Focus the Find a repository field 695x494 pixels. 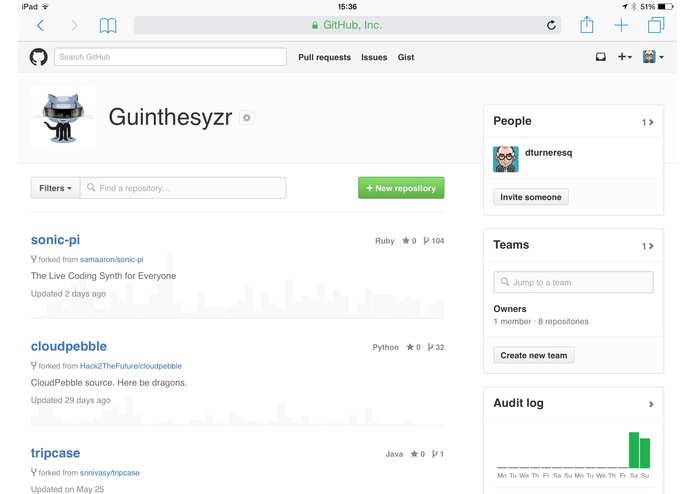pyautogui.click(x=183, y=188)
